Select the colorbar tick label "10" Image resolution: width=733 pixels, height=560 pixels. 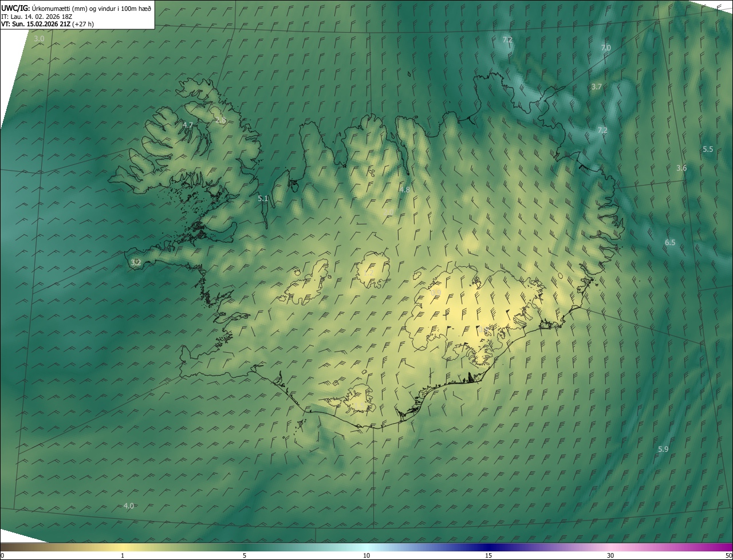coord(366,555)
